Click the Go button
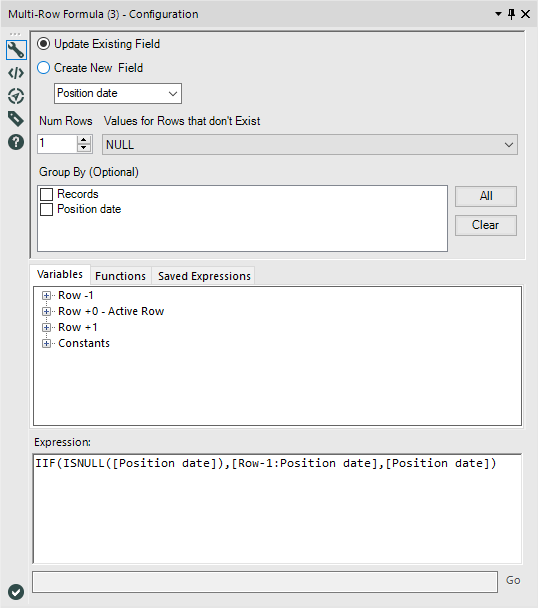This screenshot has height=608, width=538. click(x=513, y=580)
